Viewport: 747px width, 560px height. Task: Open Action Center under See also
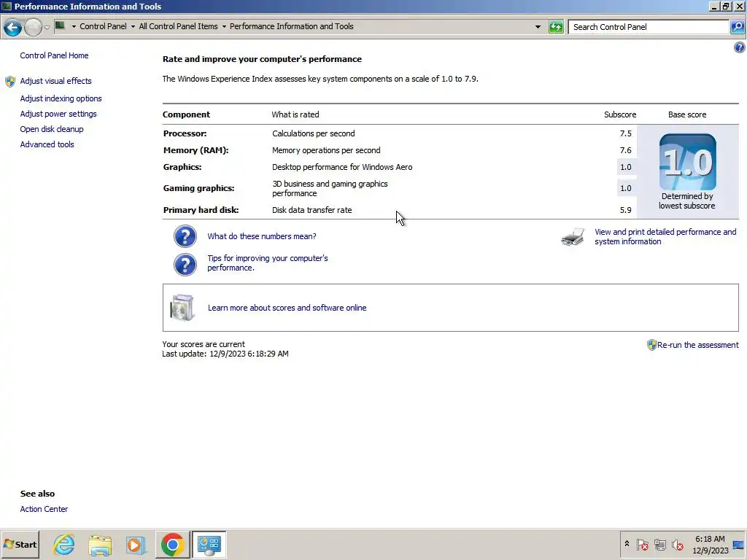[44, 509]
